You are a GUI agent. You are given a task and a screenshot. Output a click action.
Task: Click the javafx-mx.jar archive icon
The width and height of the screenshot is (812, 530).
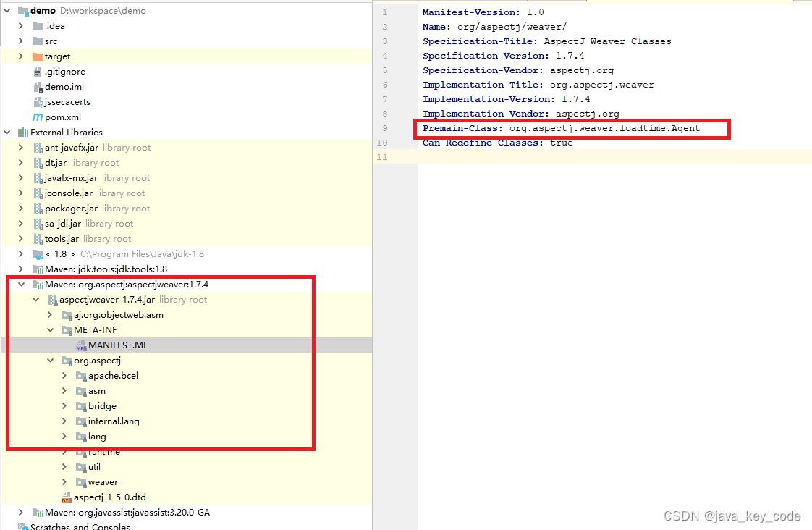38,177
